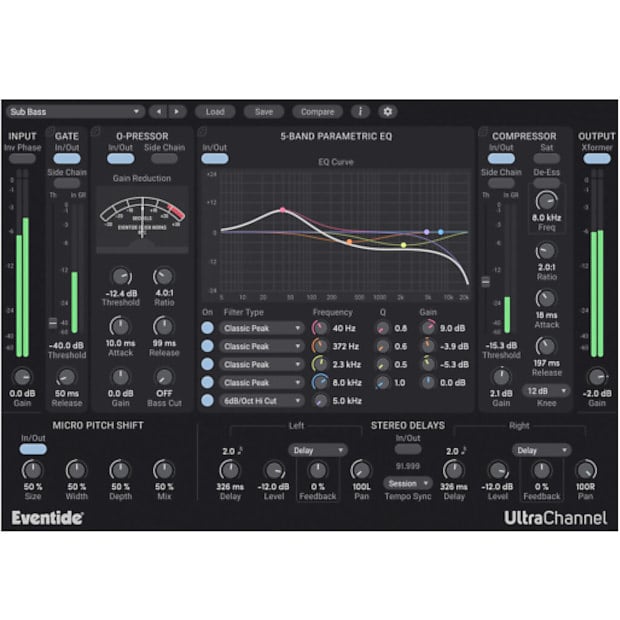Click the Micro Pitch Shift Size knob
The height and width of the screenshot is (620, 620).
(33, 471)
